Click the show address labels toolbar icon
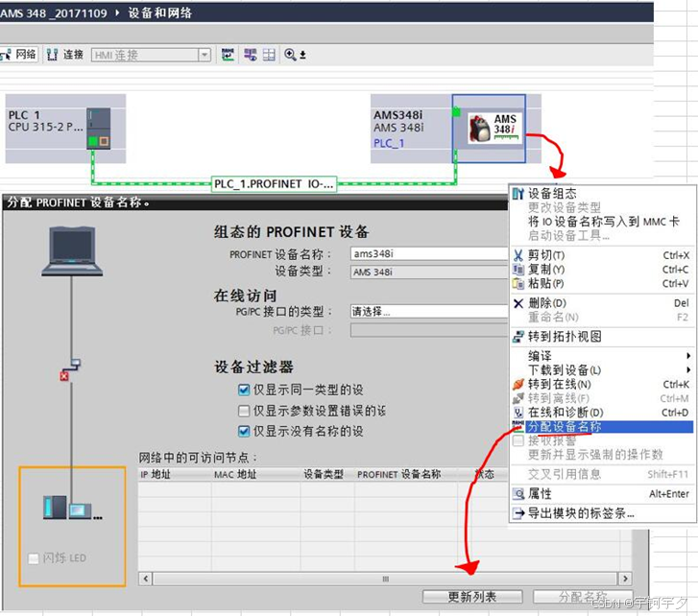This screenshot has height=616, width=698. [250, 55]
